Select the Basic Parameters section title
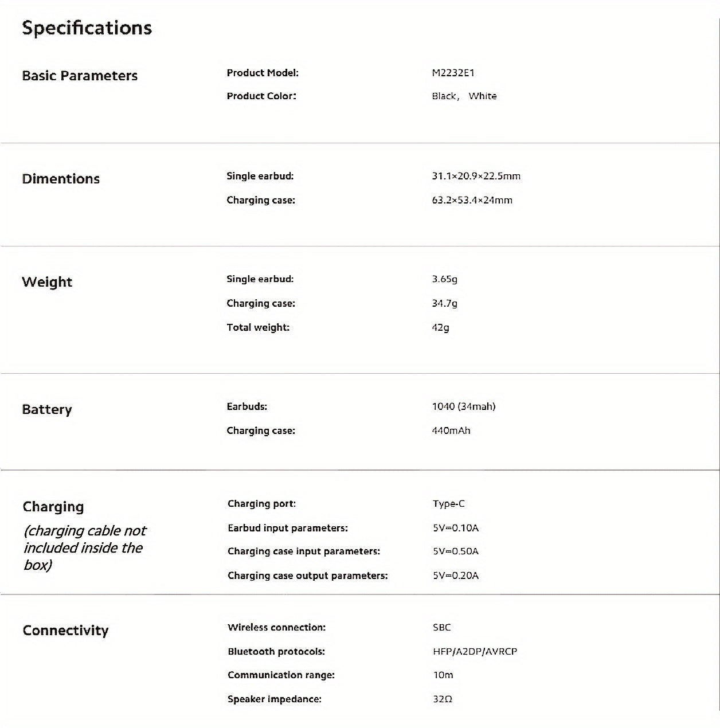 [x=80, y=76]
